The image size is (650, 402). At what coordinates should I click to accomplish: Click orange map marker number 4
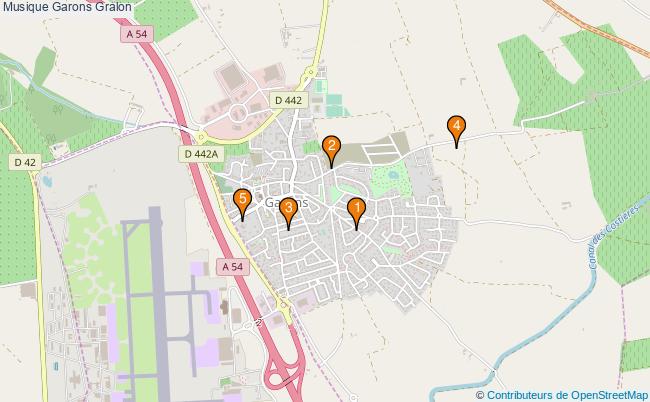456,131
